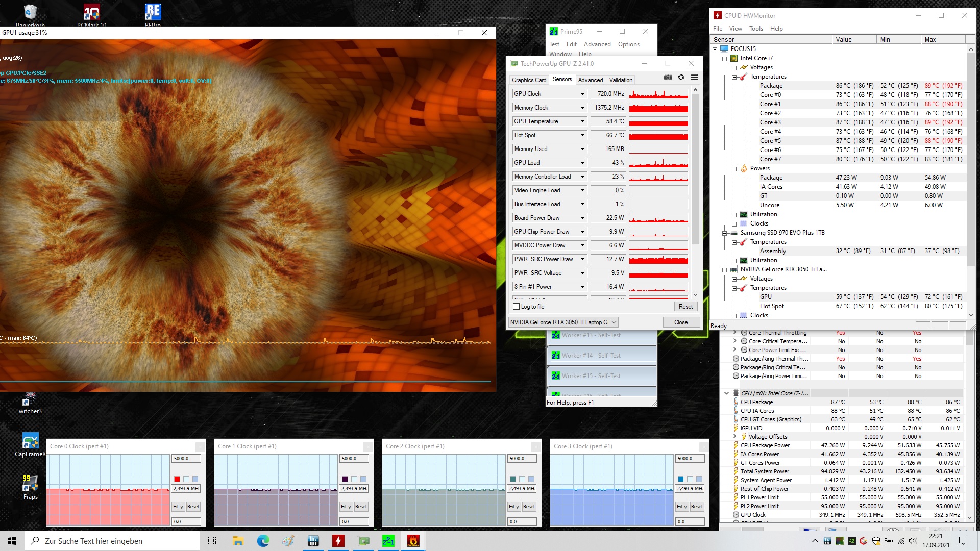The width and height of the screenshot is (980, 551).
Task: Switch to the Graphics Card tab
Action: [x=529, y=80]
